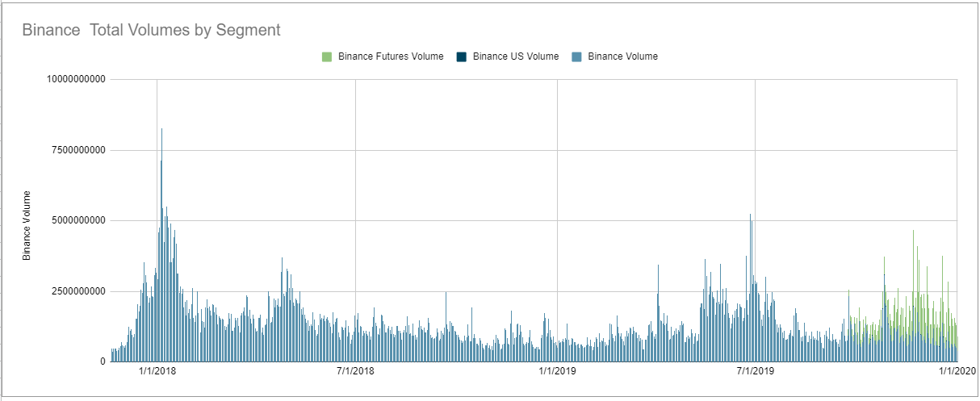Click the July 2019 peak volume bar
The height and width of the screenshot is (401, 980).
click(x=751, y=287)
